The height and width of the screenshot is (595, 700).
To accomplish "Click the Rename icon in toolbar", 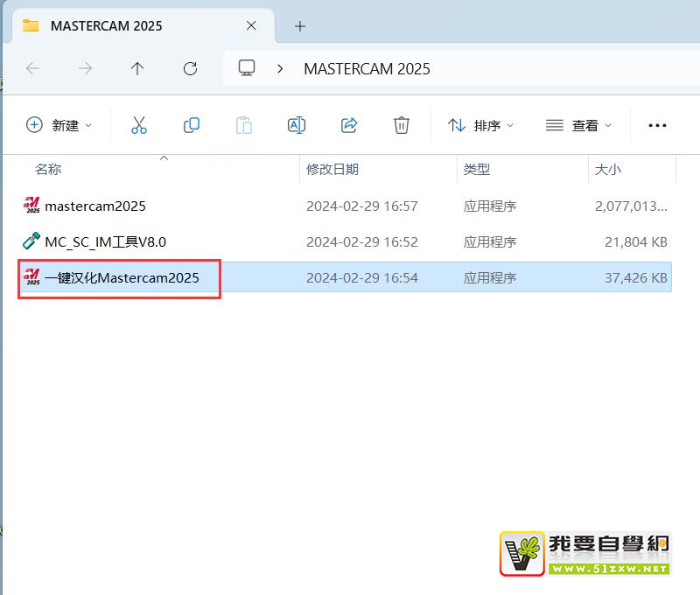I will click(297, 125).
